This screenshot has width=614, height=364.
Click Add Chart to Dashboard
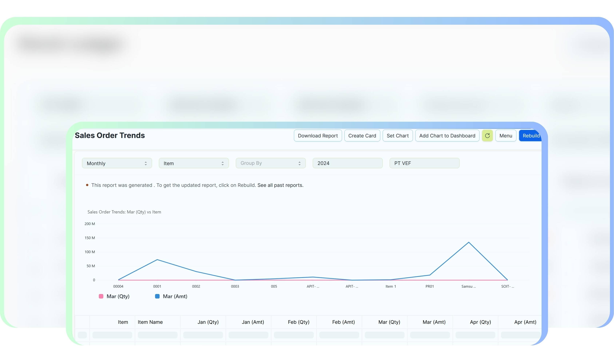[447, 136]
